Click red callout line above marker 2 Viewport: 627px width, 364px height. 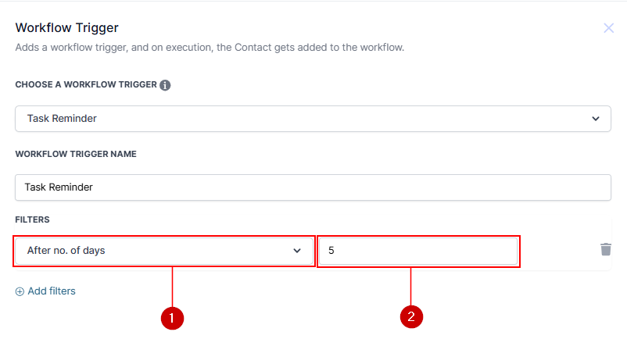[x=412, y=285]
